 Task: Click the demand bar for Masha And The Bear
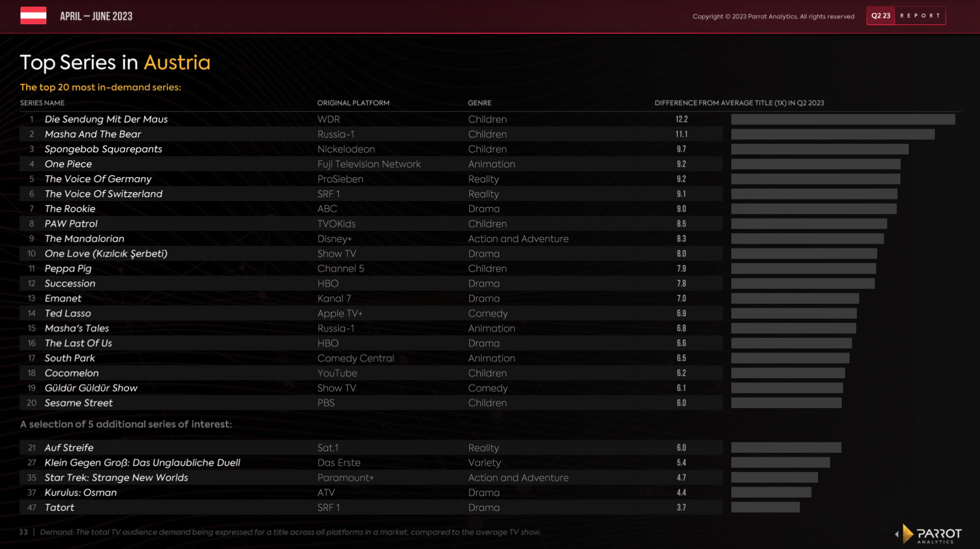tap(833, 134)
